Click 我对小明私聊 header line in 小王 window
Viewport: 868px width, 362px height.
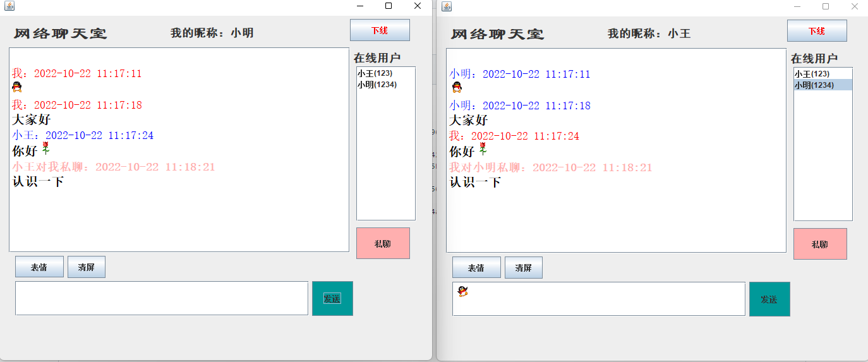coord(551,167)
